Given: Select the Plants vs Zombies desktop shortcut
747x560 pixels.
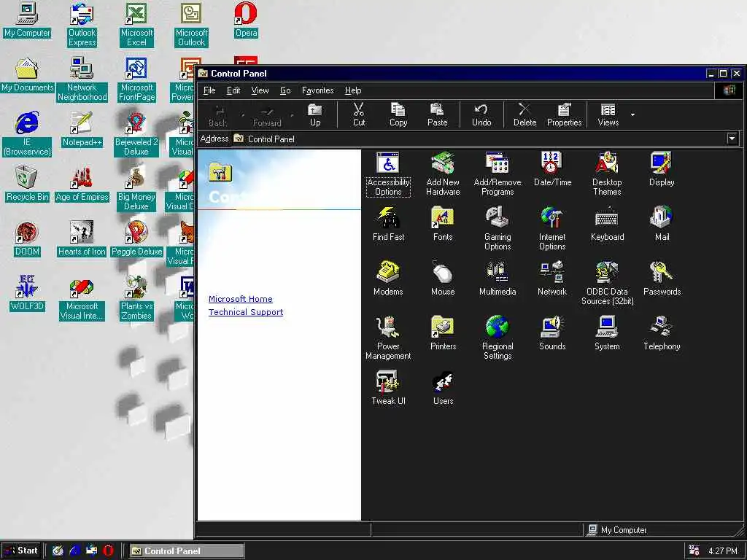Looking at the screenshot, I should (136, 298).
